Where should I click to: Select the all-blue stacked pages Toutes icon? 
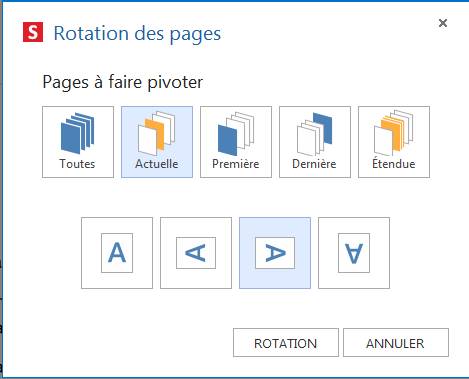[x=77, y=133]
